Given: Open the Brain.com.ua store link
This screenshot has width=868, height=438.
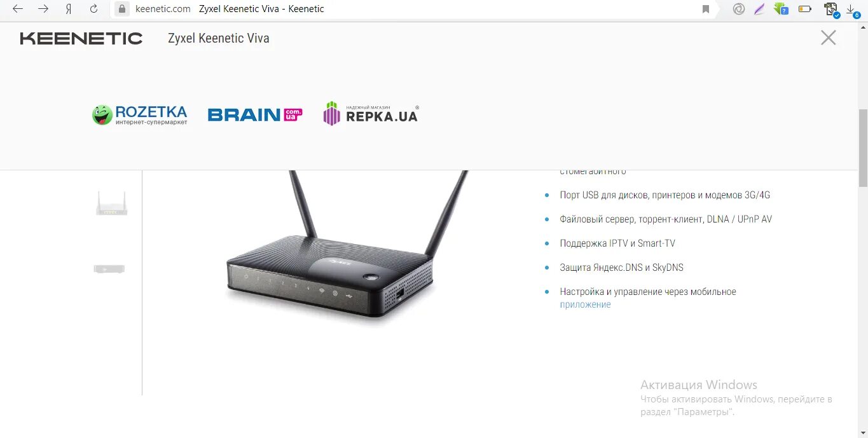Looking at the screenshot, I should tap(255, 115).
